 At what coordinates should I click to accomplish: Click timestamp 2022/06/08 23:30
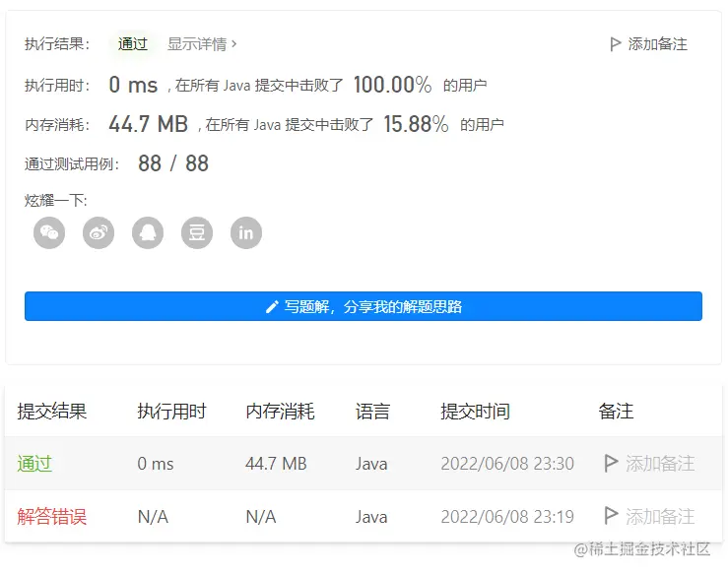(x=507, y=464)
